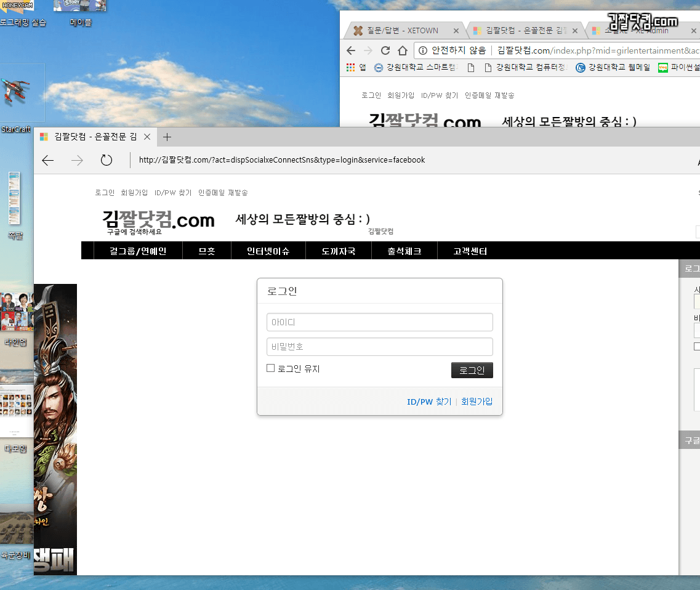Open the 고객센터 menu item
The height and width of the screenshot is (590, 700).
pos(470,251)
